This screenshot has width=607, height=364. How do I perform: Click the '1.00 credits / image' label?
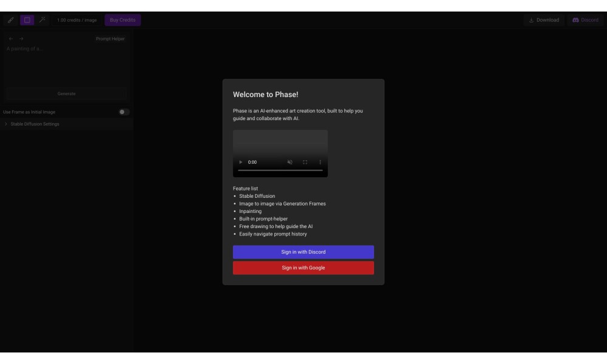click(x=76, y=20)
